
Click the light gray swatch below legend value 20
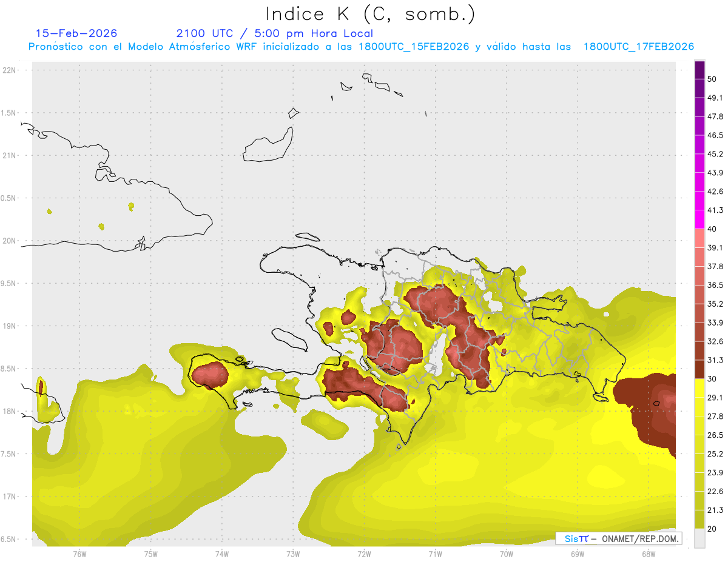click(699, 538)
